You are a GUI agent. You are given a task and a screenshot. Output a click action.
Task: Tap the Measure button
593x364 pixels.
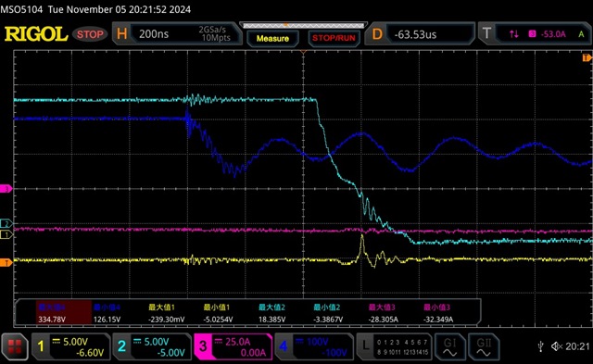click(272, 38)
